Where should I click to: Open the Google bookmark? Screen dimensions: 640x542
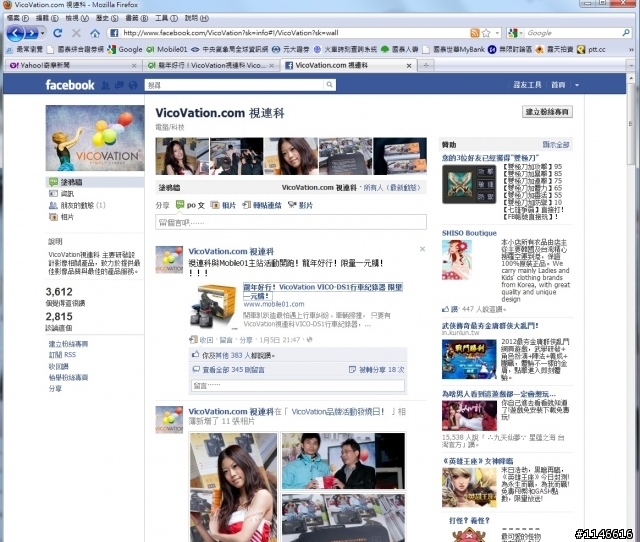[x=125, y=49]
